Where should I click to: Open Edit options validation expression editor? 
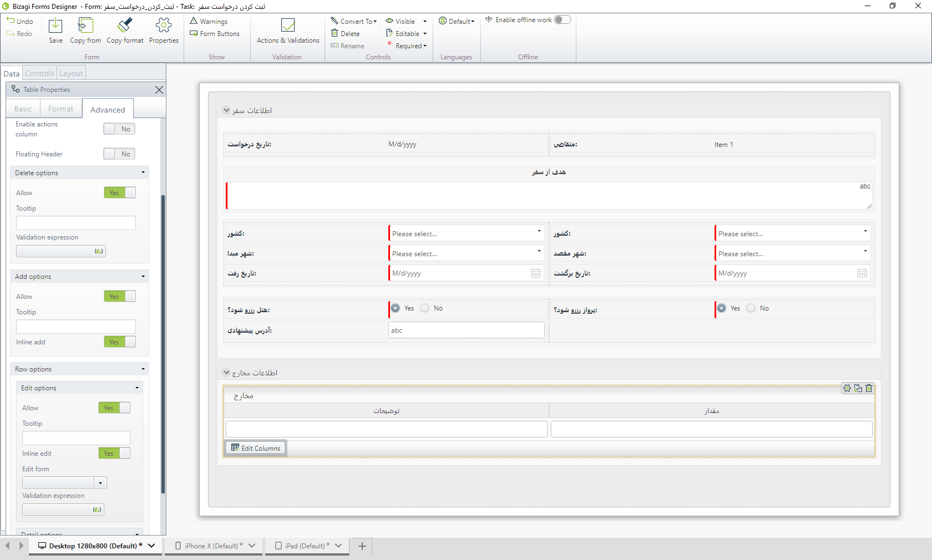click(x=97, y=510)
